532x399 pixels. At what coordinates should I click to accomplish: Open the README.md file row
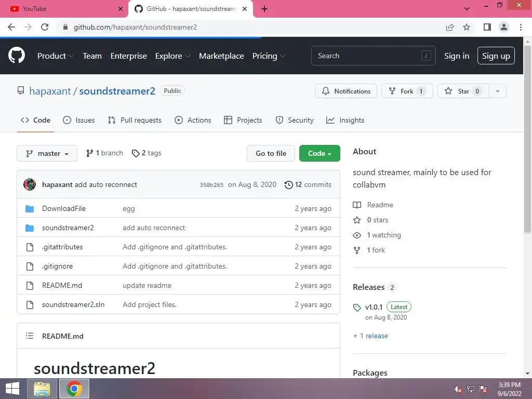(x=179, y=285)
